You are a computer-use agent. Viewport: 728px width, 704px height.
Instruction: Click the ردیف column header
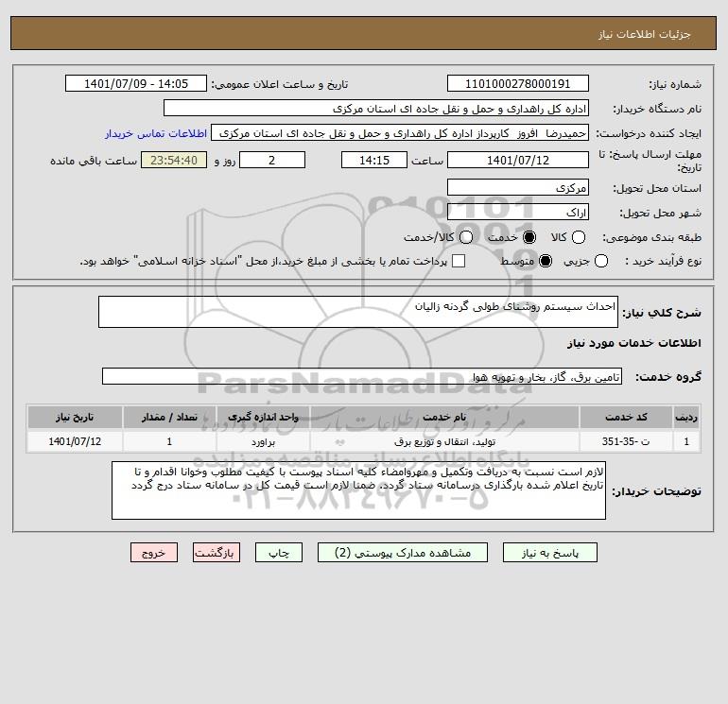coord(686,417)
